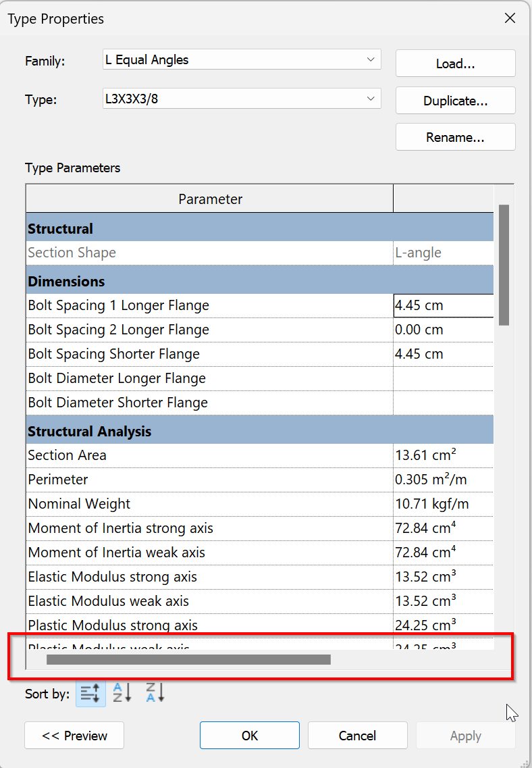Viewport: 532px width, 768px height.
Task: Click the Bolt Diameter Longer Flange value cell
Action: click(443, 378)
